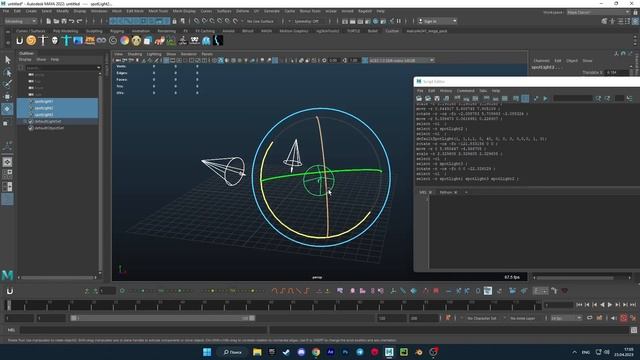Click the viewport gamma value field
Viewport: 640px width, 360px height.
pos(353,60)
